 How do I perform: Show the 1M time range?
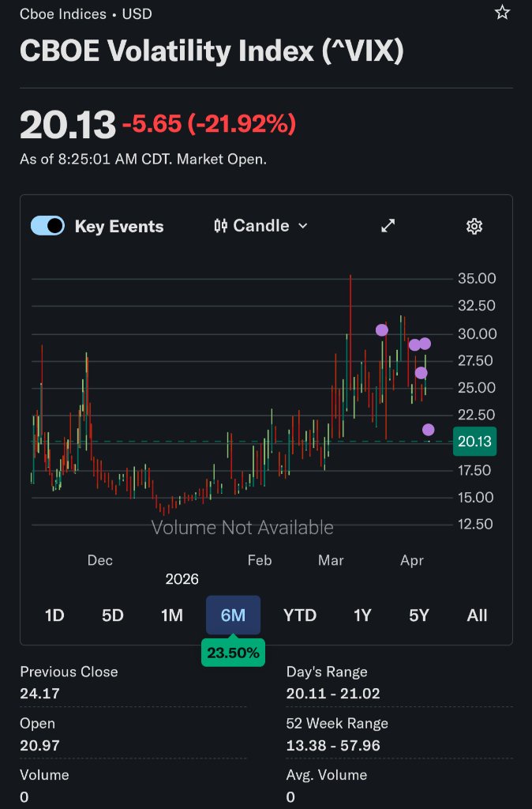172,615
